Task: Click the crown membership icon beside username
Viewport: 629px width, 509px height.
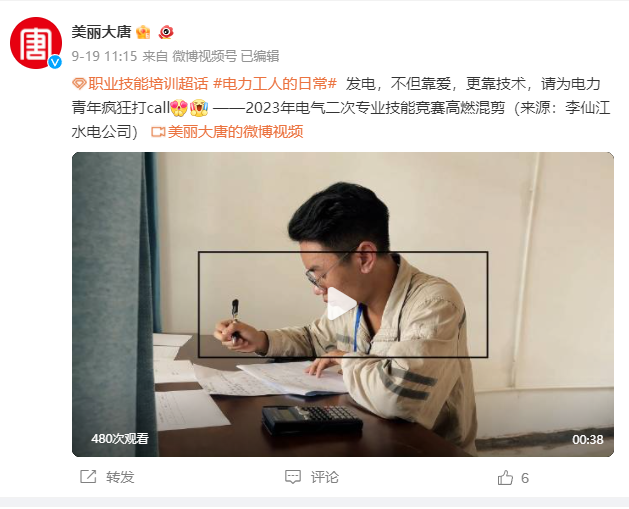Action: [143, 32]
